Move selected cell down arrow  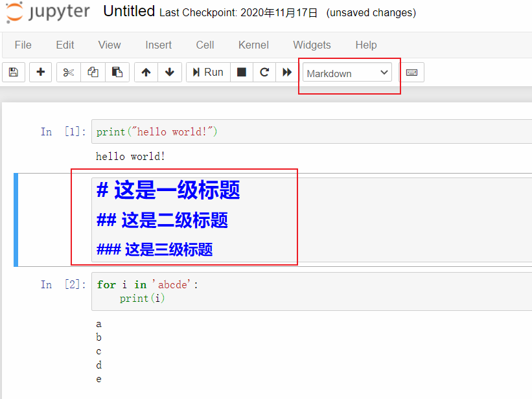point(170,73)
